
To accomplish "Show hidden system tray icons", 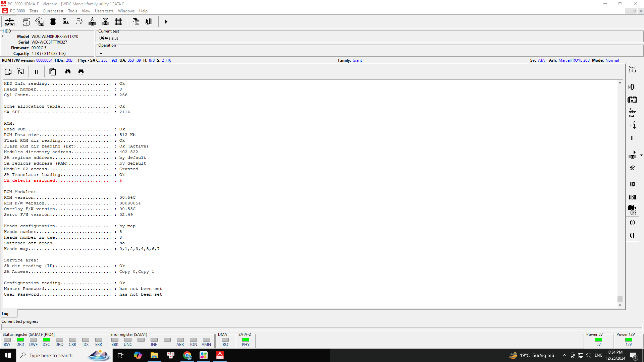I will 564,355.
